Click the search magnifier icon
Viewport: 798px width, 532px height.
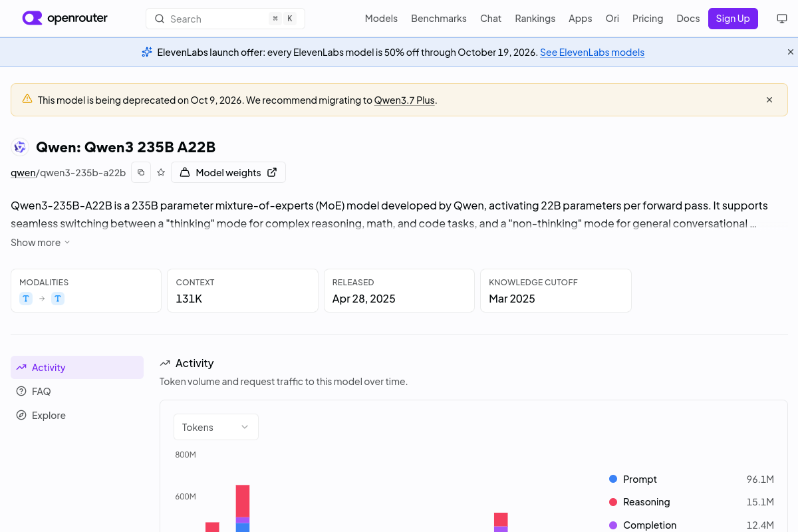(160, 19)
